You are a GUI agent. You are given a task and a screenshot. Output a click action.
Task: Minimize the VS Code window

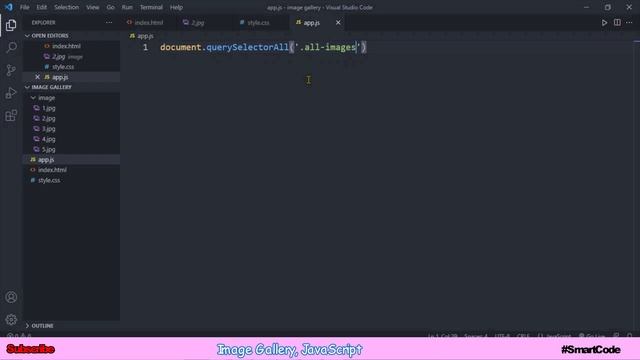coord(587,7)
